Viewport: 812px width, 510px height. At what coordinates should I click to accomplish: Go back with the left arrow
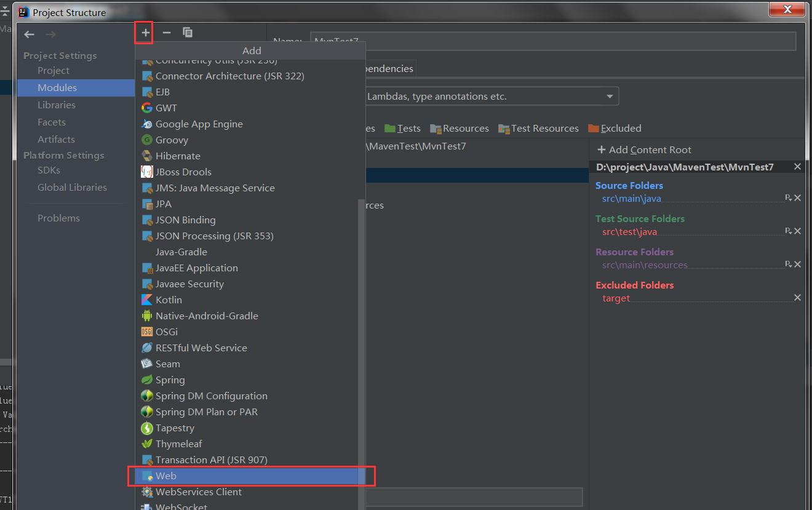pyautogui.click(x=29, y=34)
